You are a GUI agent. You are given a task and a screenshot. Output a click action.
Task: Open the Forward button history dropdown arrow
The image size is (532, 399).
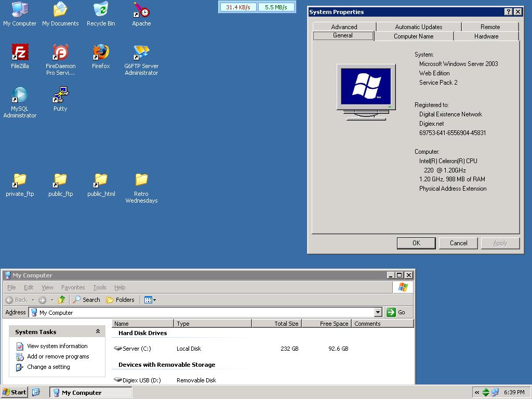click(52, 300)
